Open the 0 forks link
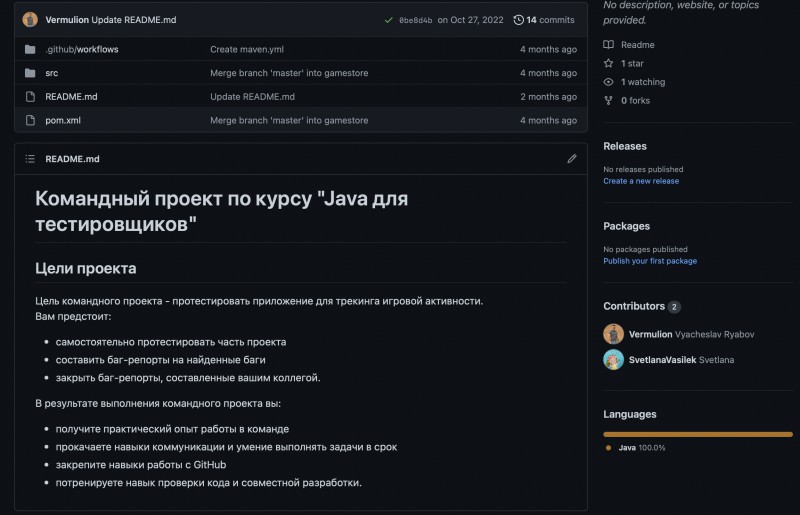The height and width of the screenshot is (515, 800). click(x=635, y=100)
